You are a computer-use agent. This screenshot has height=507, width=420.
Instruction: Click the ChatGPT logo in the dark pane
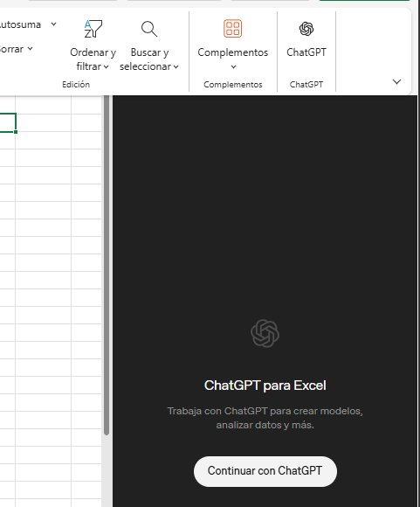coord(265,333)
